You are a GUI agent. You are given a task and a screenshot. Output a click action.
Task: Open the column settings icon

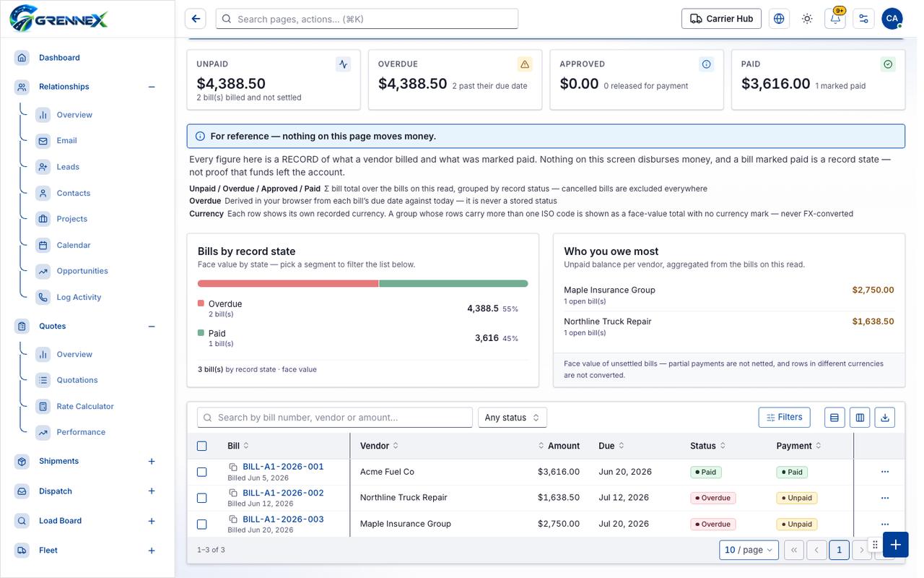tap(860, 418)
